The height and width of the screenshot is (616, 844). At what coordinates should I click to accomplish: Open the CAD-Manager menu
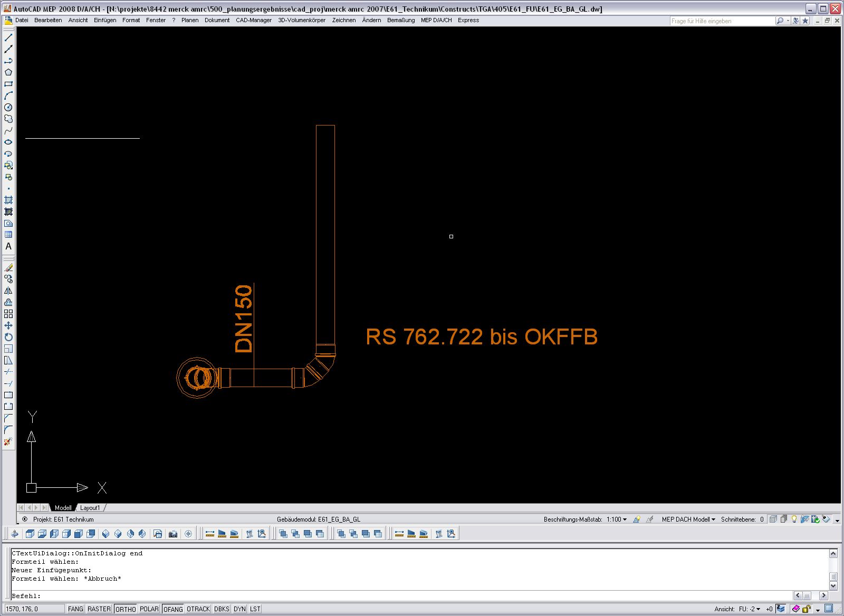[254, 20]
